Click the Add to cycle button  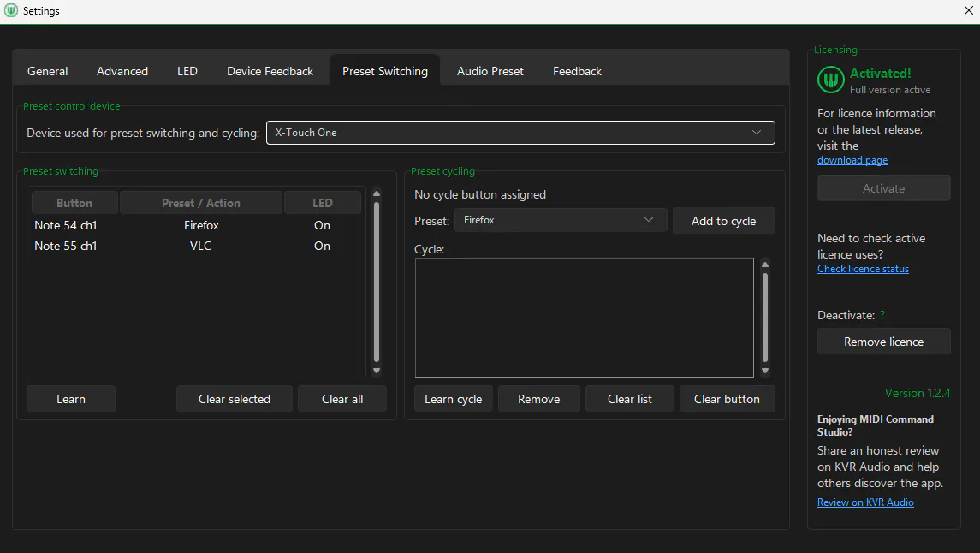[x=724, y=221]
